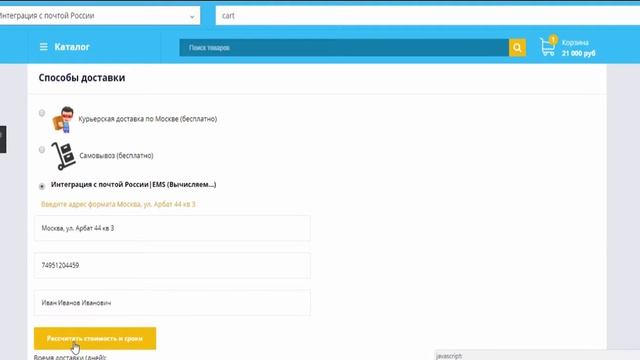Click the phone field 74951204459
Image resolution: width=640 pixels, height=360 pixels.
point(172,265)
